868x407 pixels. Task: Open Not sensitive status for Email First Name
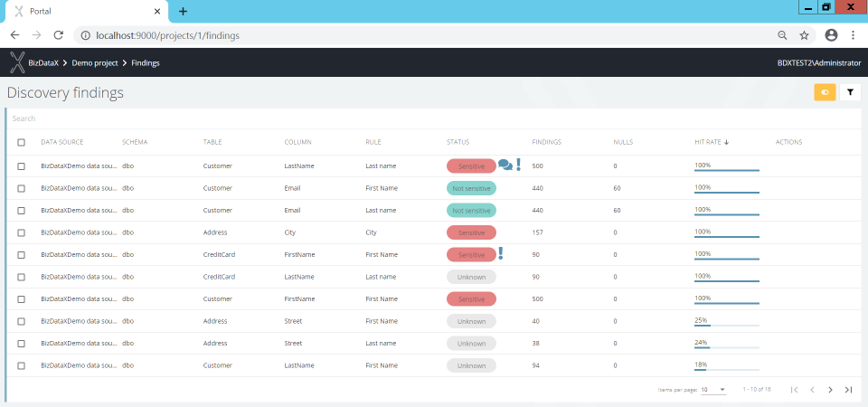(x=472, y=188)
